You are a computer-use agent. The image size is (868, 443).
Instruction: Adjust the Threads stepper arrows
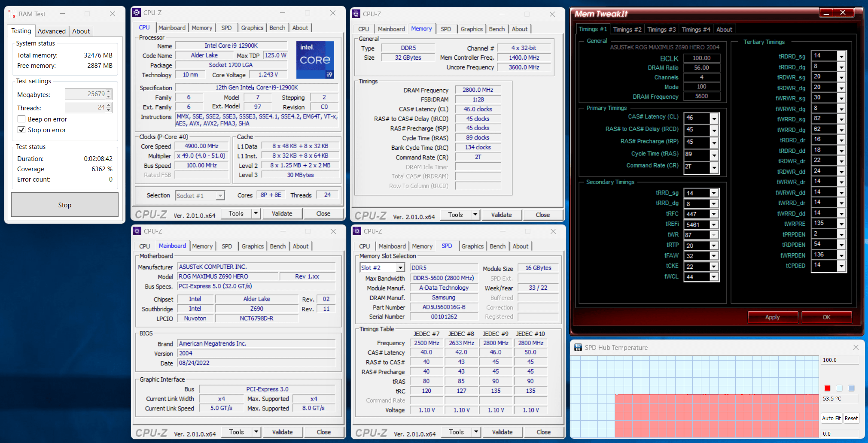[x=109, y=107]
